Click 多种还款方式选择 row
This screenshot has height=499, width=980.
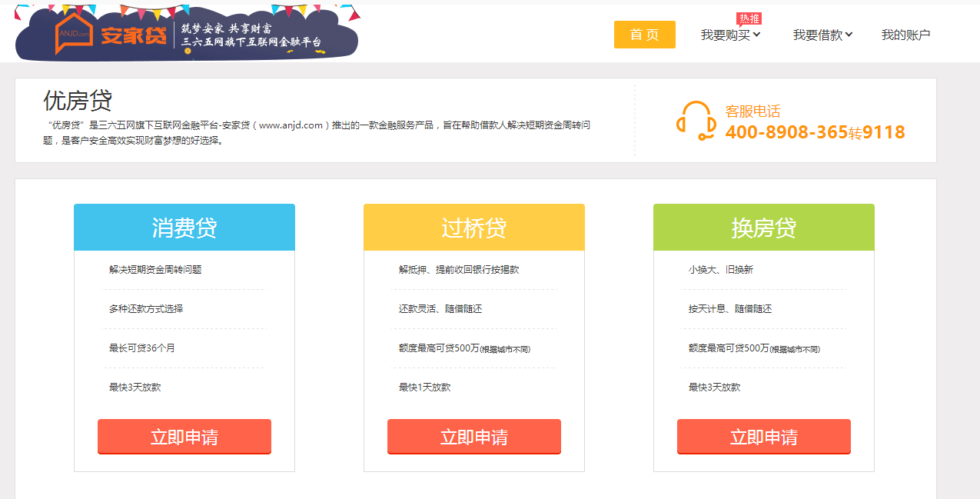click(x=146, y=309)
